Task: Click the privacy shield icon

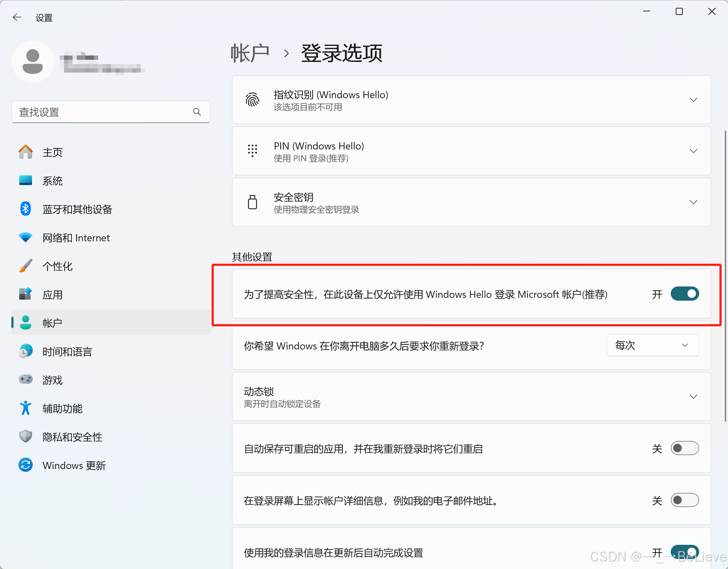Action: 25,437
